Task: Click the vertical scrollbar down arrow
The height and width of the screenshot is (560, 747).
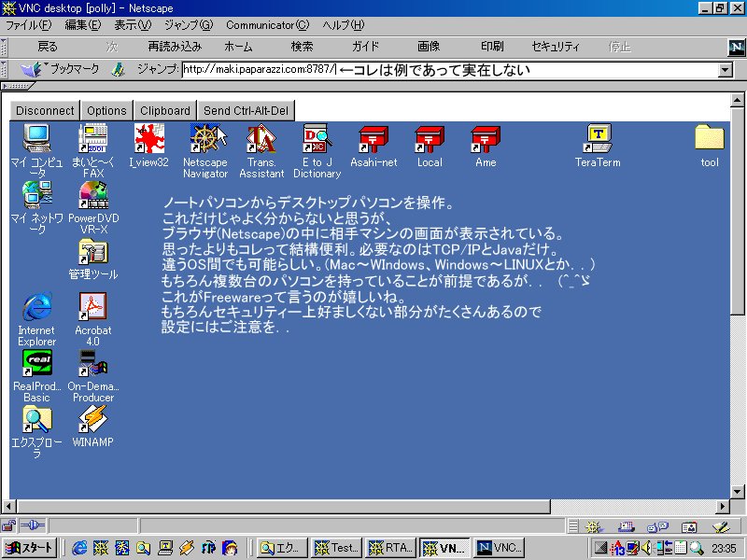Action: pyautogui.click(x=737, y=492)
